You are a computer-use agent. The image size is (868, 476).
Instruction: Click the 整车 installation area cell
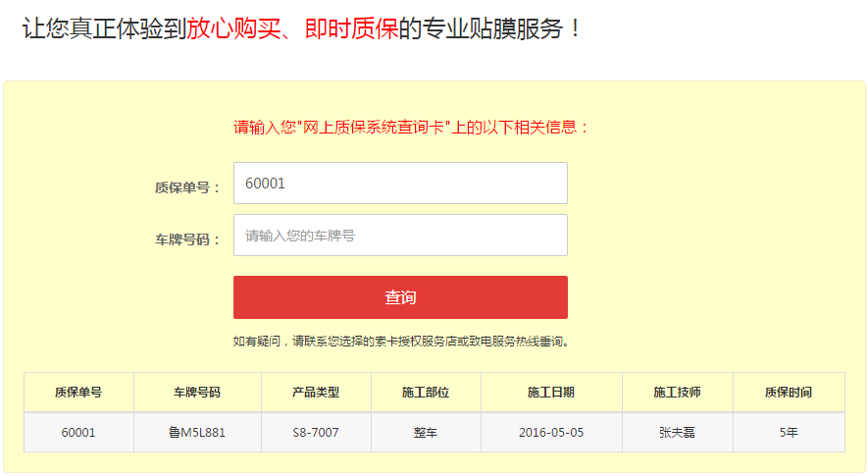(426, 432)
